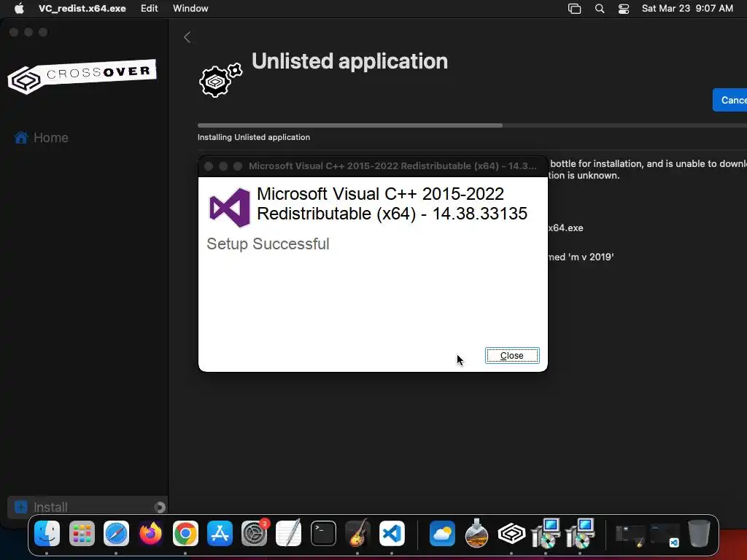Open CrossOver from the Dock
Viewport: 747px width, 560px height.
coord(511,533)
